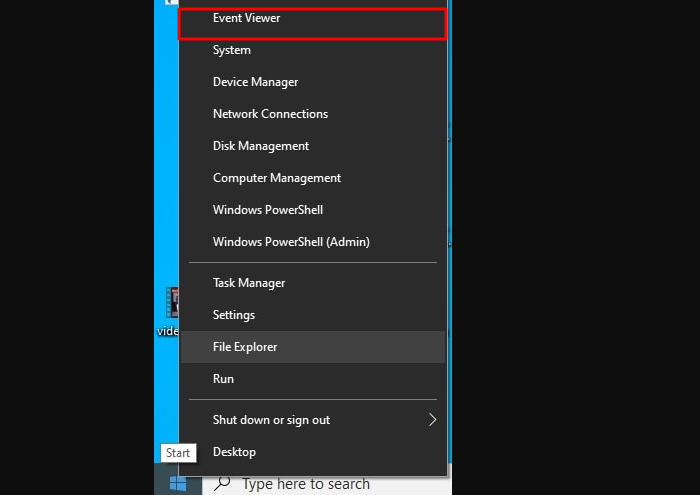
Task: Focus the Type here to search box
Action: click(x=327, y=484)
